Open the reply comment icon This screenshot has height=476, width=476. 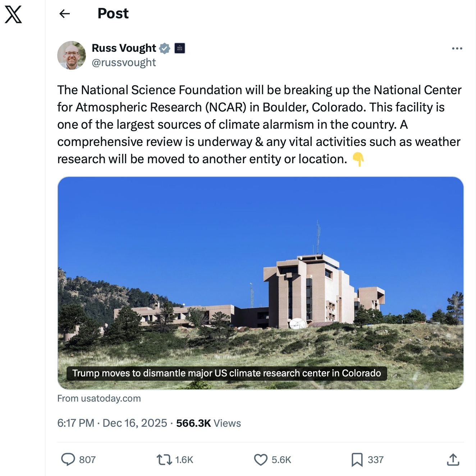[68, 459]
